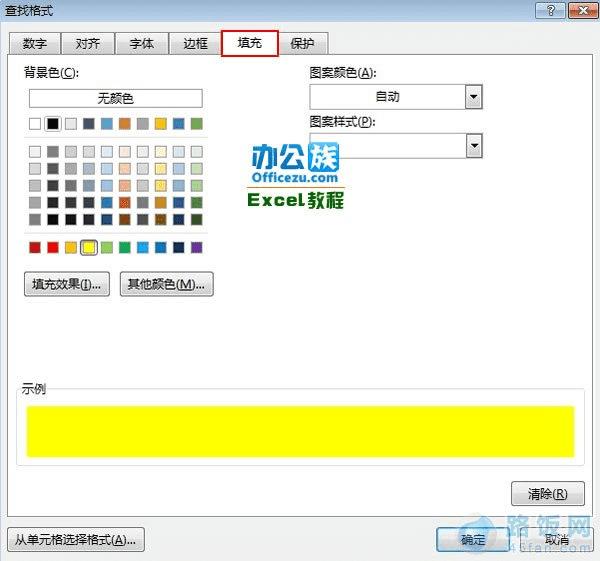Open 填充效果 dialog button
Screen dimensions: 600x561
coord(67,284)
